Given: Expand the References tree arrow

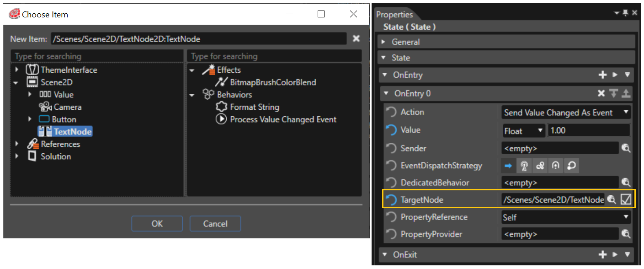Looking at the screenshot, I should 17,144.
